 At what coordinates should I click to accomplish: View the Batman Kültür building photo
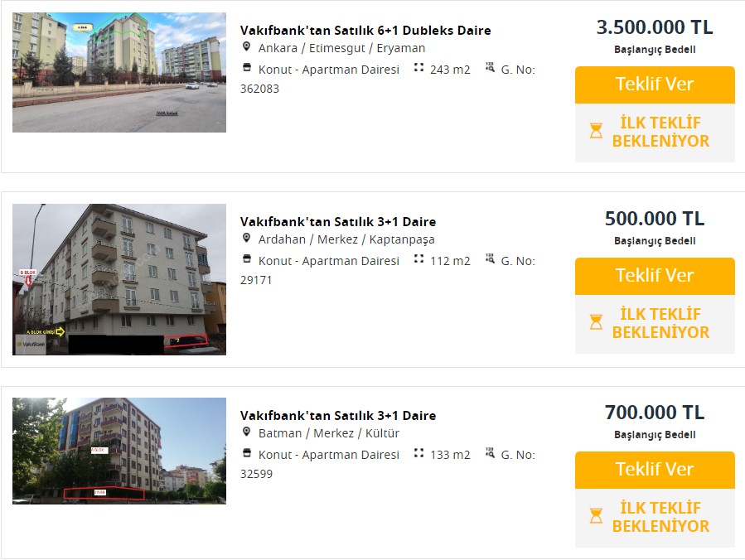(119, 451)
